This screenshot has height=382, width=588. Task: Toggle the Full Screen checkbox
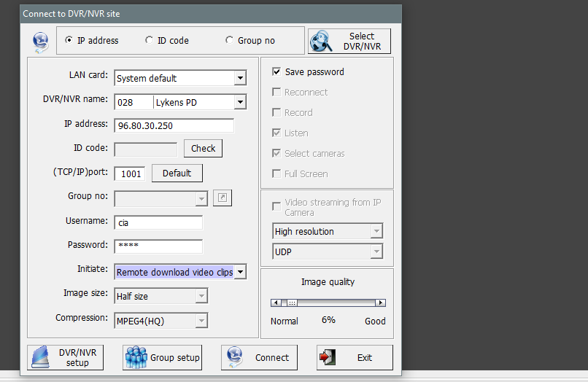click(276, 174)
